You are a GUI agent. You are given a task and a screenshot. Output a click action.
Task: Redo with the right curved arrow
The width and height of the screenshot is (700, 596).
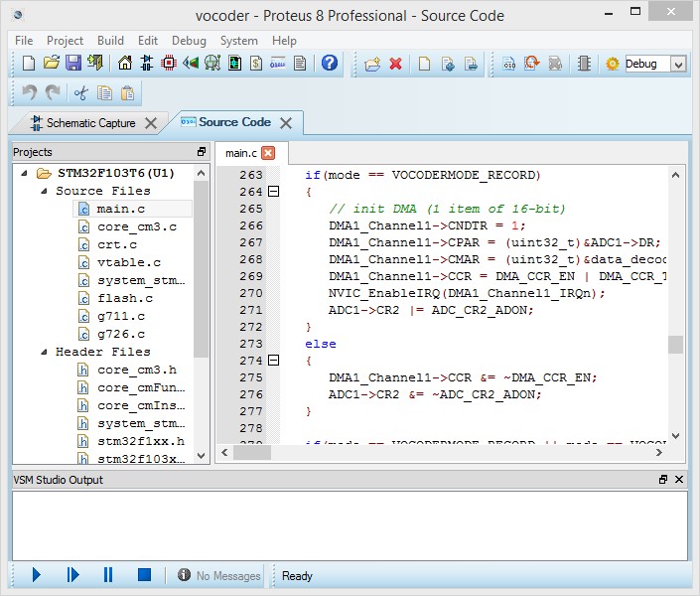(x=53, y=93)
